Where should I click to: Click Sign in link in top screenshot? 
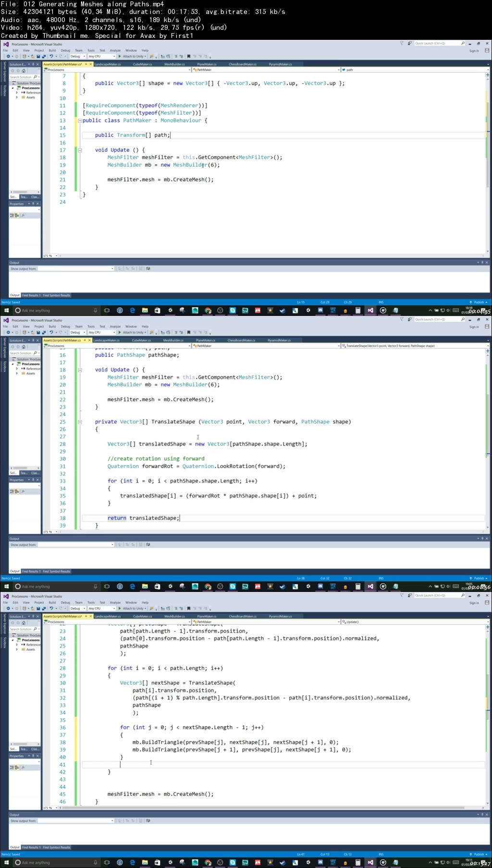coord(474,51)
